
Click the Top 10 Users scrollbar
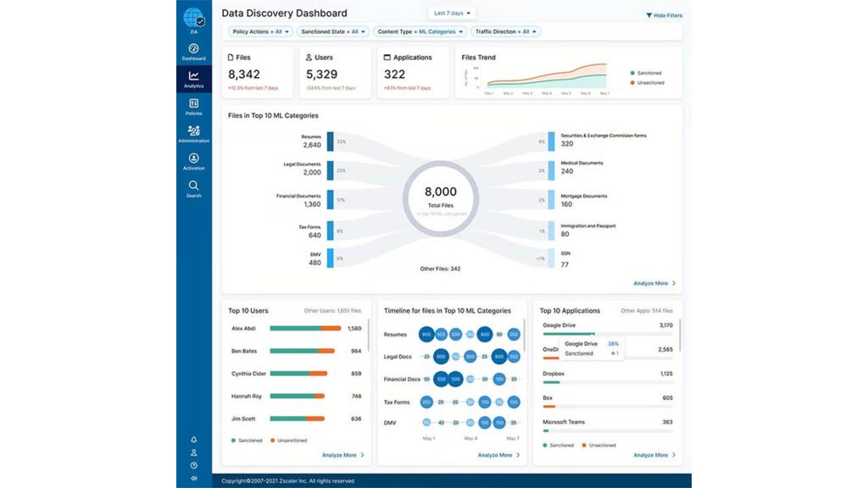pos(368,335)
